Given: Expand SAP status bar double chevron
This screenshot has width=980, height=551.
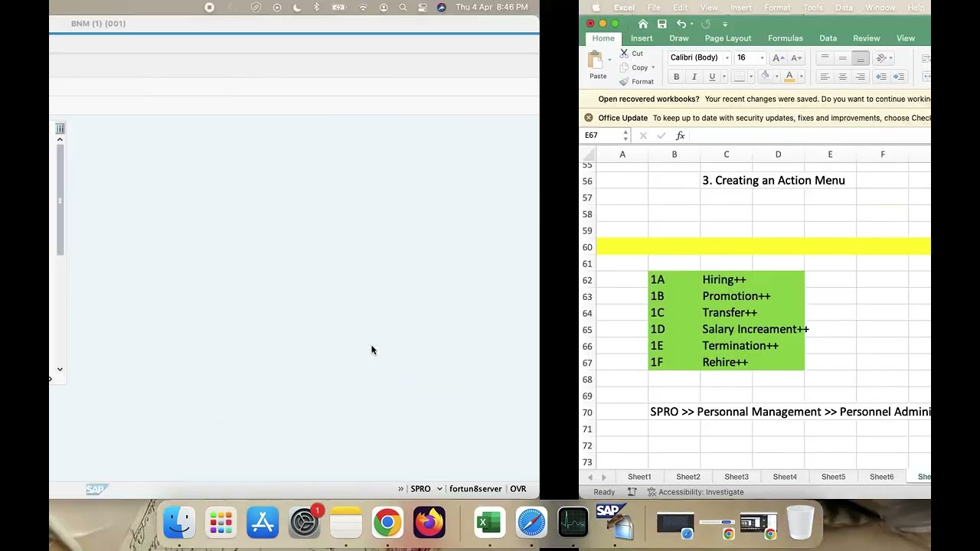Looking at the screenshot, I should 400,489.
